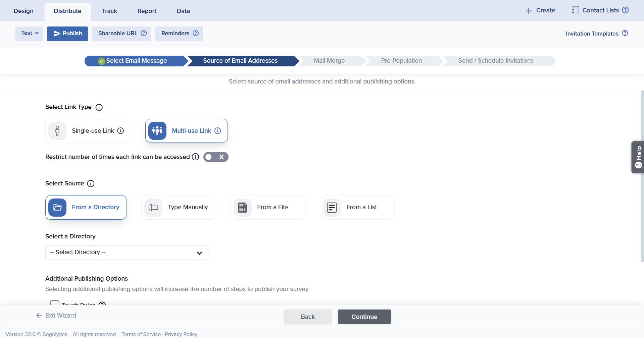This screenshot has width=644, height=338.
Task: Check the Touch Rules checkbox
Action: 54,303
